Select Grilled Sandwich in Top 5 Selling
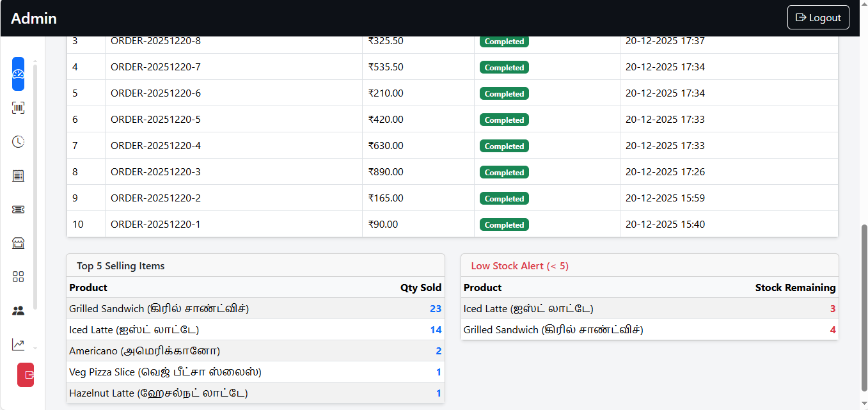Screen dimensions: 868x410 pos(159,309)
